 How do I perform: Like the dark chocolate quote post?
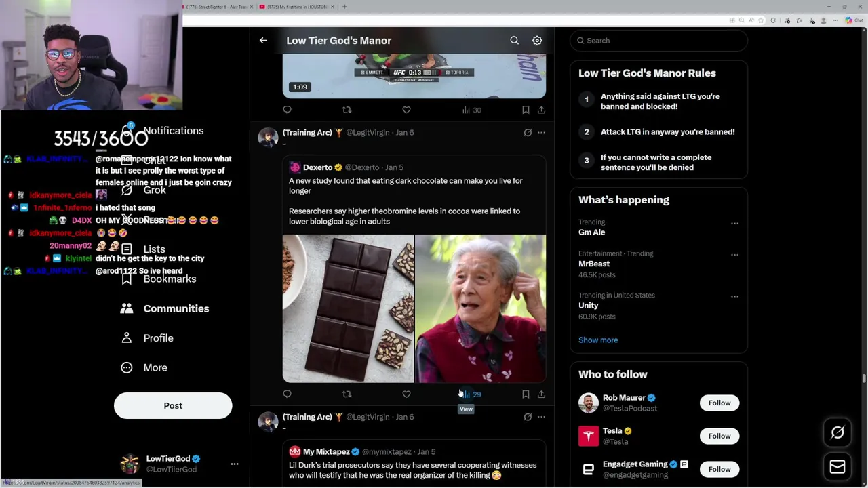coord(406,394)
